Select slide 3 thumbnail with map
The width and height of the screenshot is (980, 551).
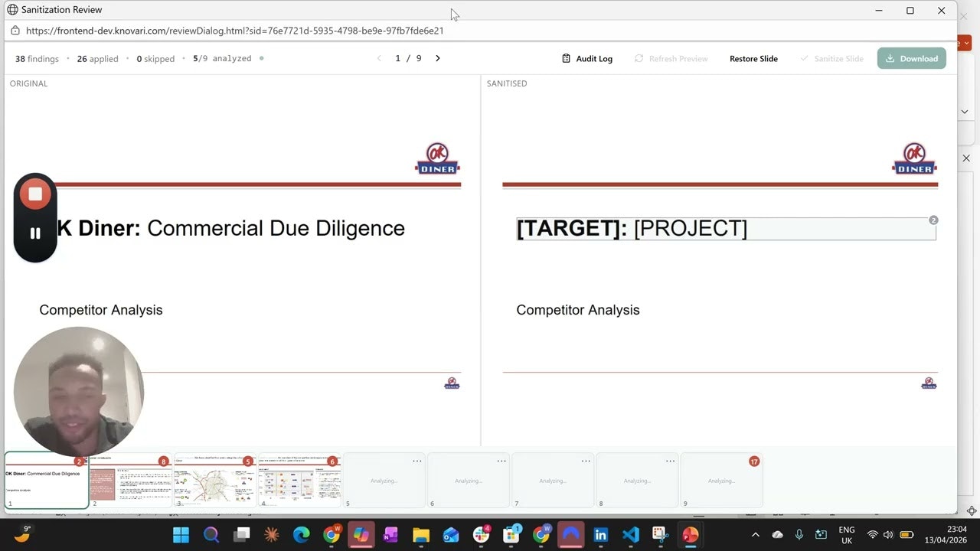(x=215, y=481)
